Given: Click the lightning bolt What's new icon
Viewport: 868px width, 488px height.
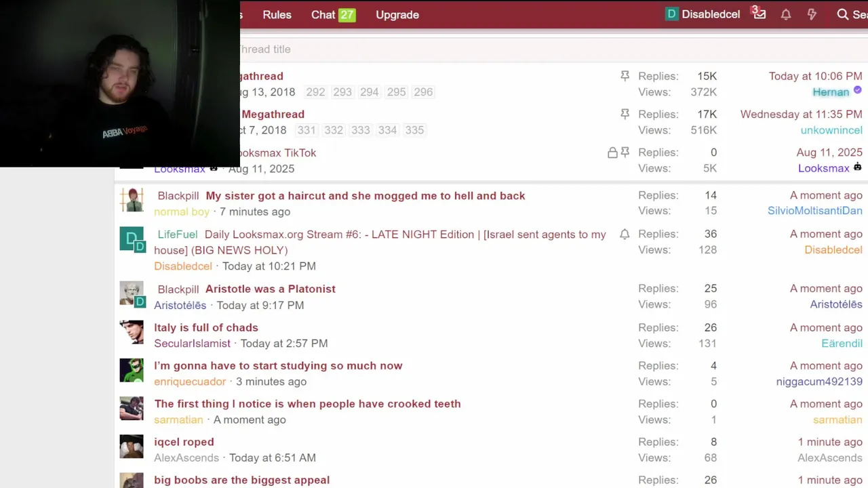Looking at the screenshot, I should pos(812,14).
